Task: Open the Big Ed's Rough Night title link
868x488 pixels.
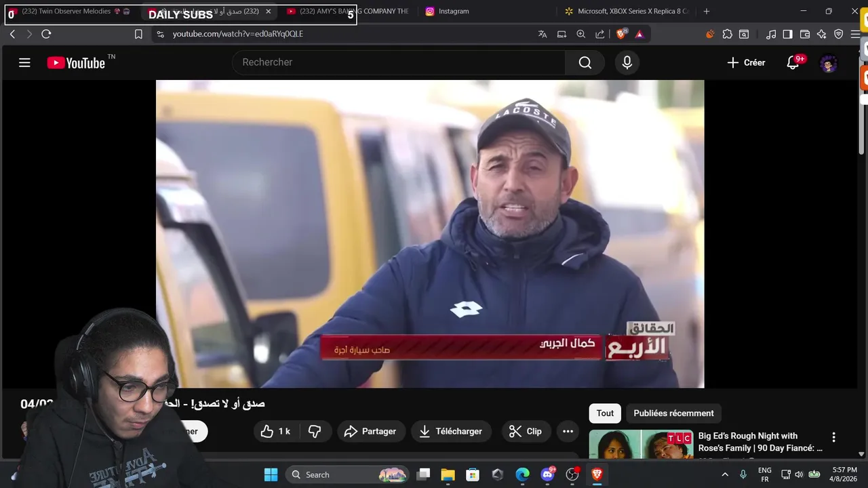Action: 760,442
